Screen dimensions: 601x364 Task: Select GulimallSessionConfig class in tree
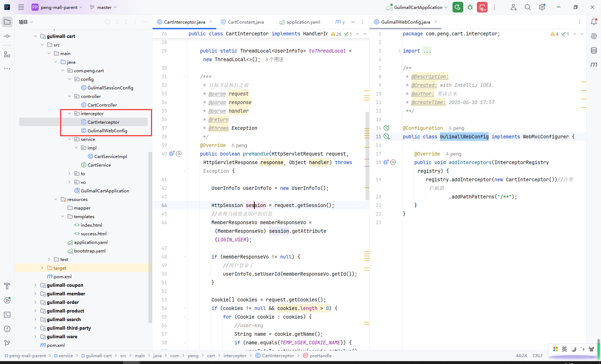tap(110, 88)
